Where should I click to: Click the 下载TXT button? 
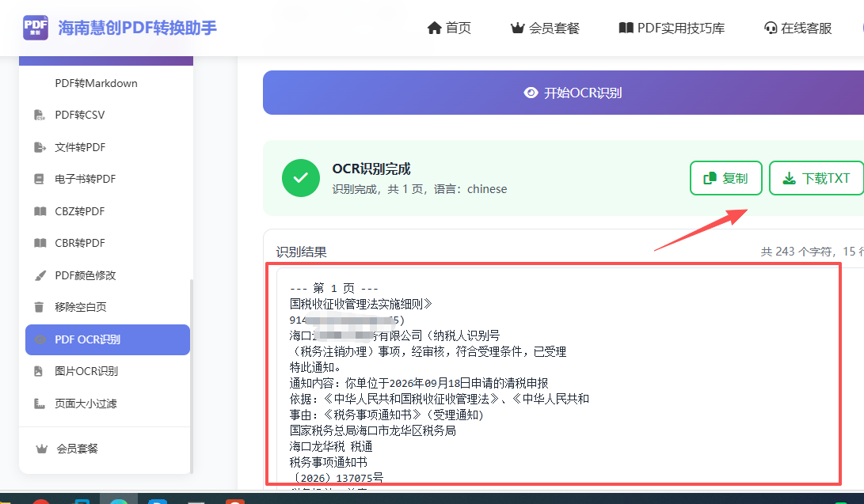816,178
